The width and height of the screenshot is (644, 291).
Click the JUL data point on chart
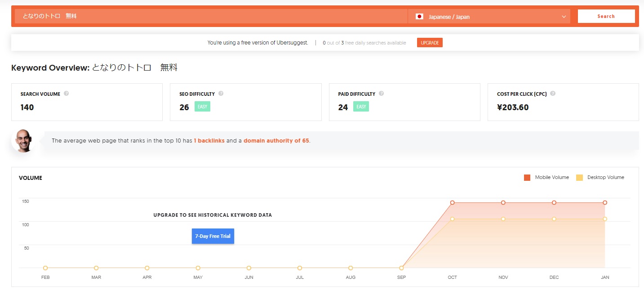click(x=300, y=268)
